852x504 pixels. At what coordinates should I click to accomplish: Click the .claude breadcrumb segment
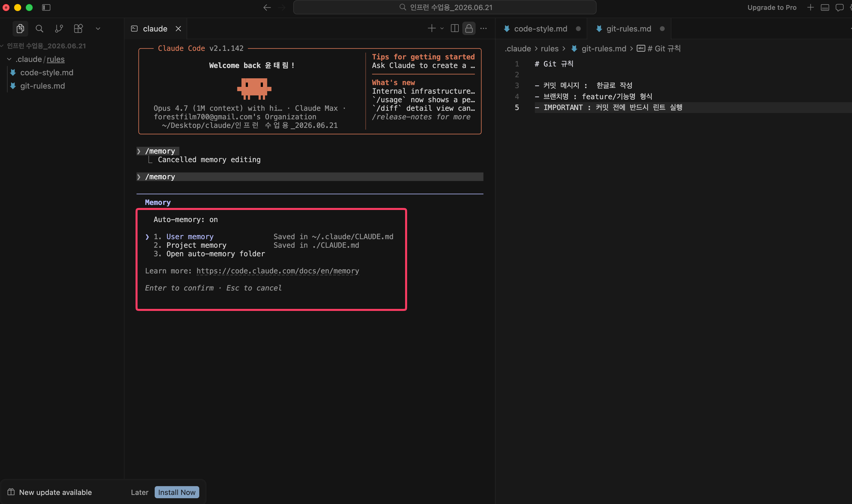[518, 49]
